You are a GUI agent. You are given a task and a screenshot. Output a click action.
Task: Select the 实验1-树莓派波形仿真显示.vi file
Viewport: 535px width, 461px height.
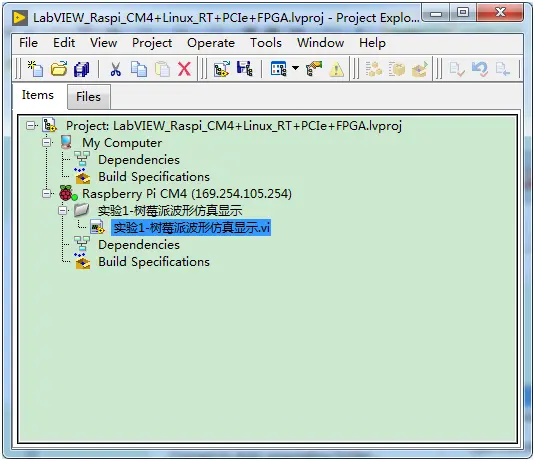[191, 228]
